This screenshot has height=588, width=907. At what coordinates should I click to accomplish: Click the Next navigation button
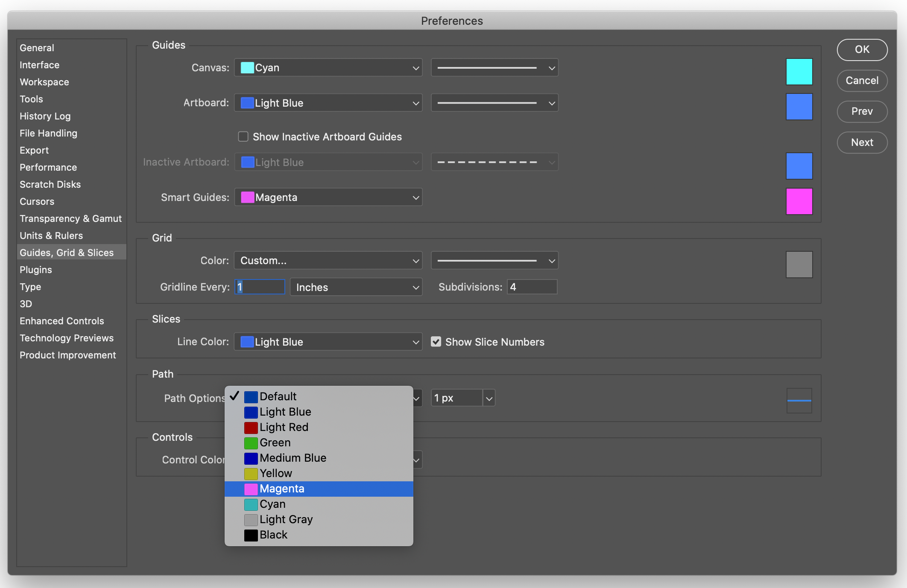(x=863, y=141)
